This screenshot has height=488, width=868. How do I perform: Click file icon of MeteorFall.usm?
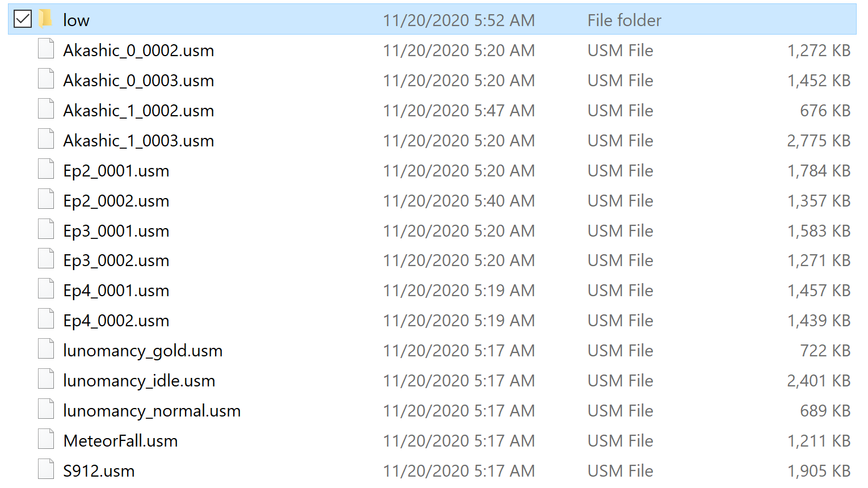(x=46, y=440)
